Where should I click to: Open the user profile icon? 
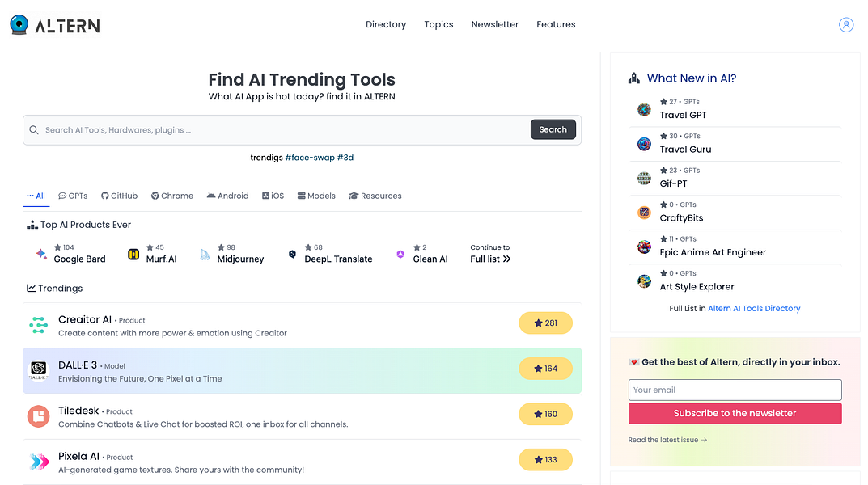tap(846, 25)
